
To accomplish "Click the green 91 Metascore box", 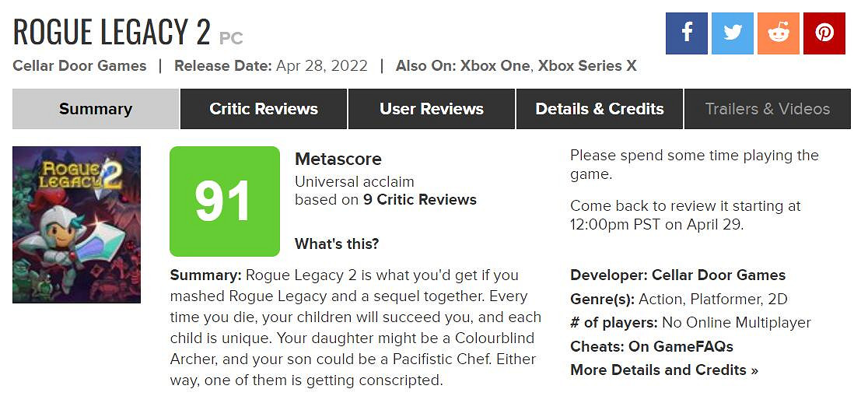I will pos(224,201).
